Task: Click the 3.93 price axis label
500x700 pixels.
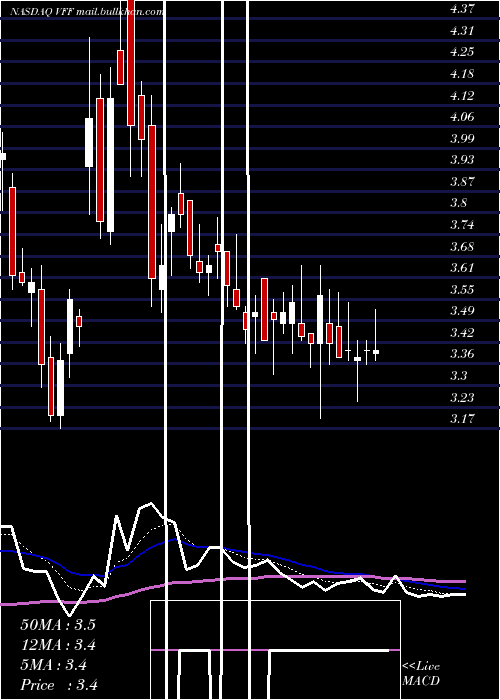Action: click(x=462, y=160)
